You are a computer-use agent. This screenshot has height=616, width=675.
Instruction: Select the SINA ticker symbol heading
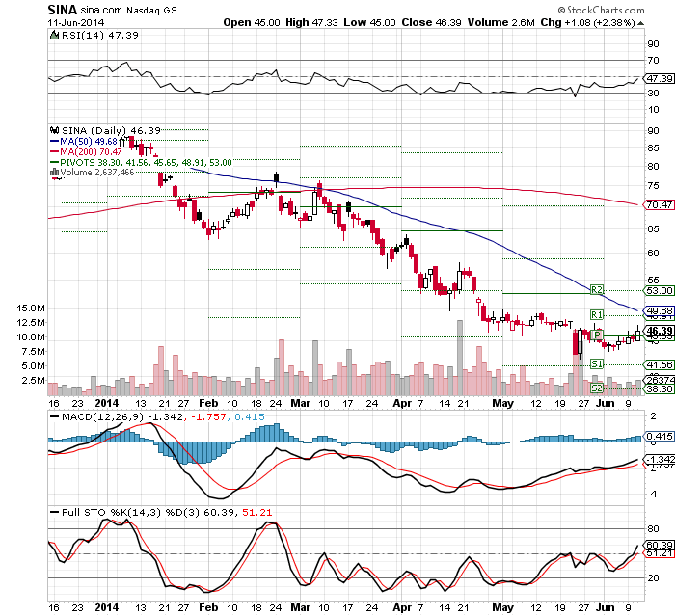click(x=62, y=10)
